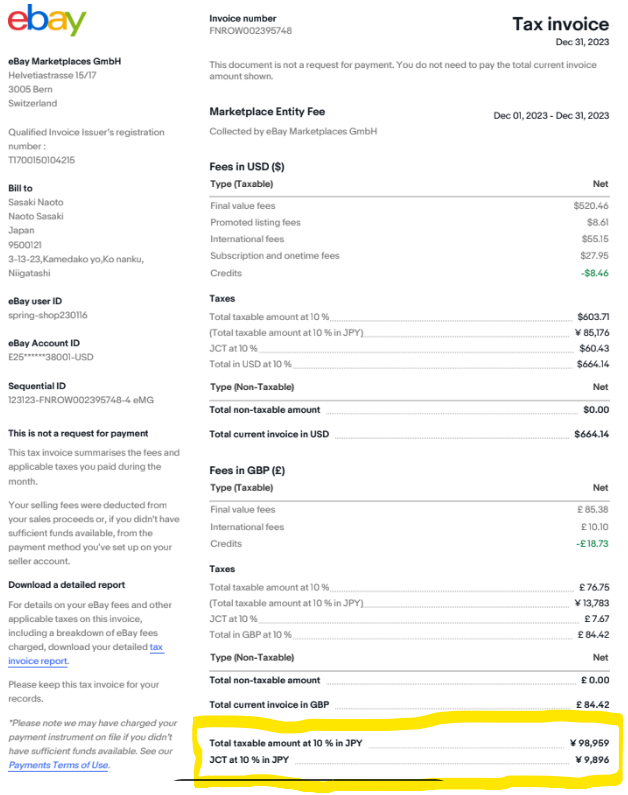
Task: Select Sequential ID 123123-FNROW002395748-4 eMG
Action: 81,400
